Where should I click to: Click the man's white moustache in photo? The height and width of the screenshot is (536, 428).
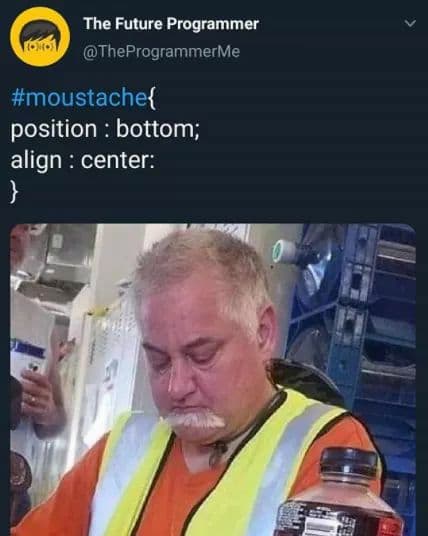coord(195,420)
